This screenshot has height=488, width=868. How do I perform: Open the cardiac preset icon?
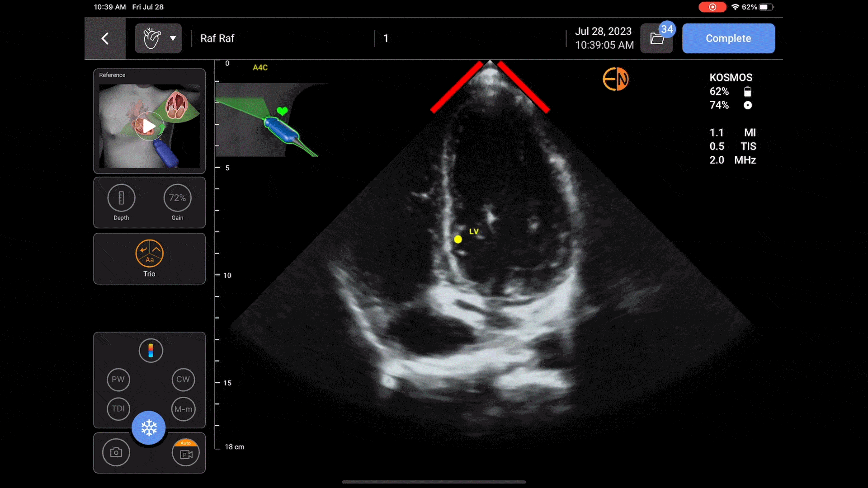click(152, 38)
